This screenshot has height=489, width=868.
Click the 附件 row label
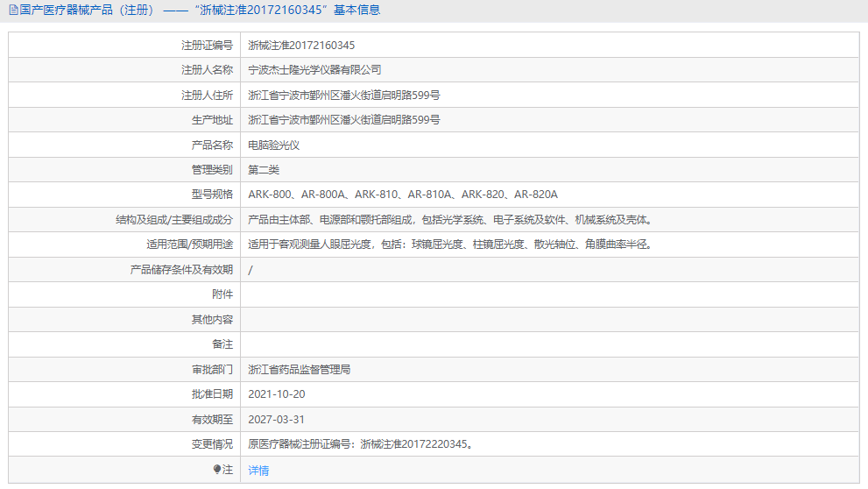[x=222, y=294]
